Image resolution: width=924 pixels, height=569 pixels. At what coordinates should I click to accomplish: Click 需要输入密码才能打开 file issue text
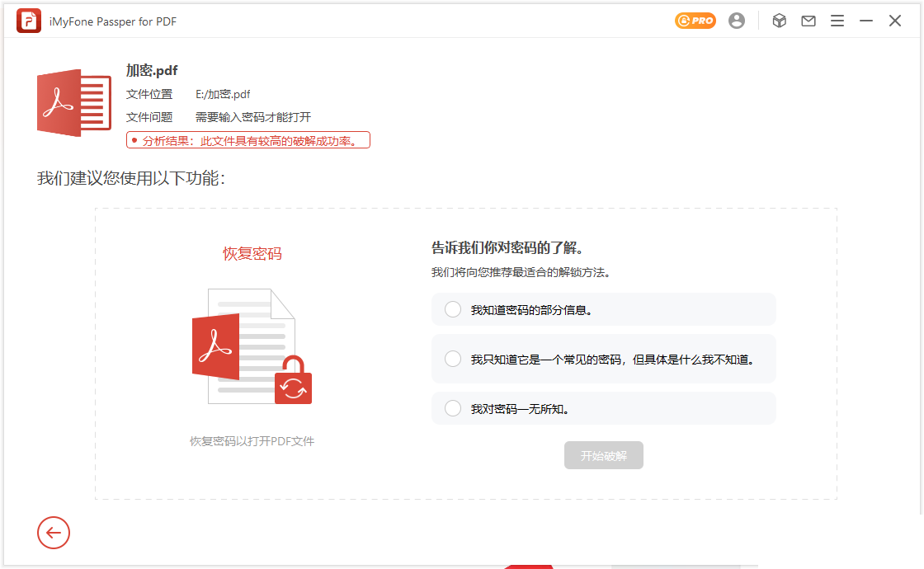(x=253, y=117)
